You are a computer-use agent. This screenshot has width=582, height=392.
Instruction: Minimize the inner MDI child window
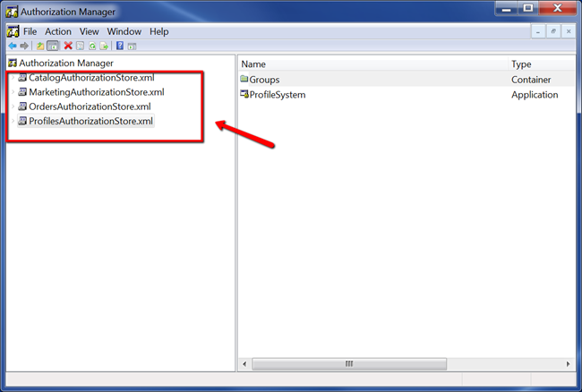point(538,31)
